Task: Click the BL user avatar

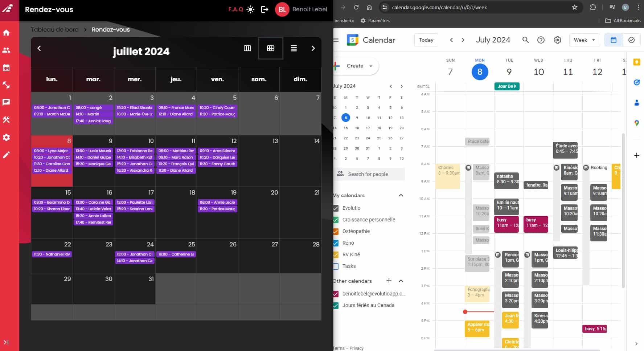Action: pos(282,9)
